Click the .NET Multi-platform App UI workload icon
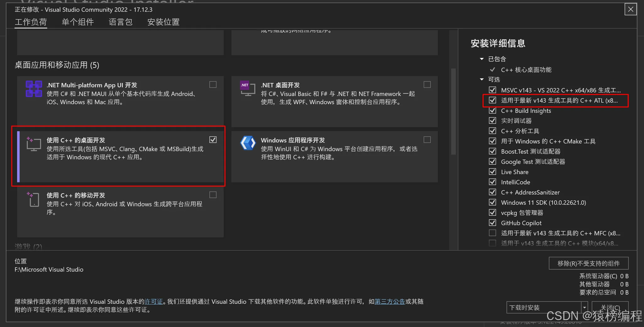The height and width of the screenshot is (327, 644). pyautogui.click(x=34, y=89)
